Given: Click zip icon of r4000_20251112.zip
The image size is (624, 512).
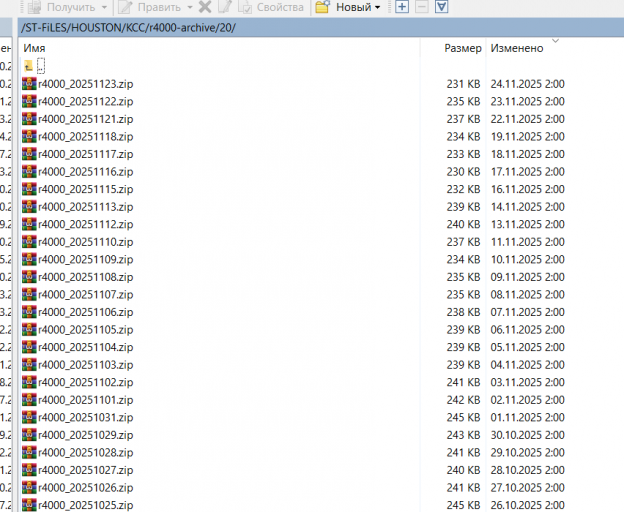Looking at the screenshot, I should coord(29,224).
